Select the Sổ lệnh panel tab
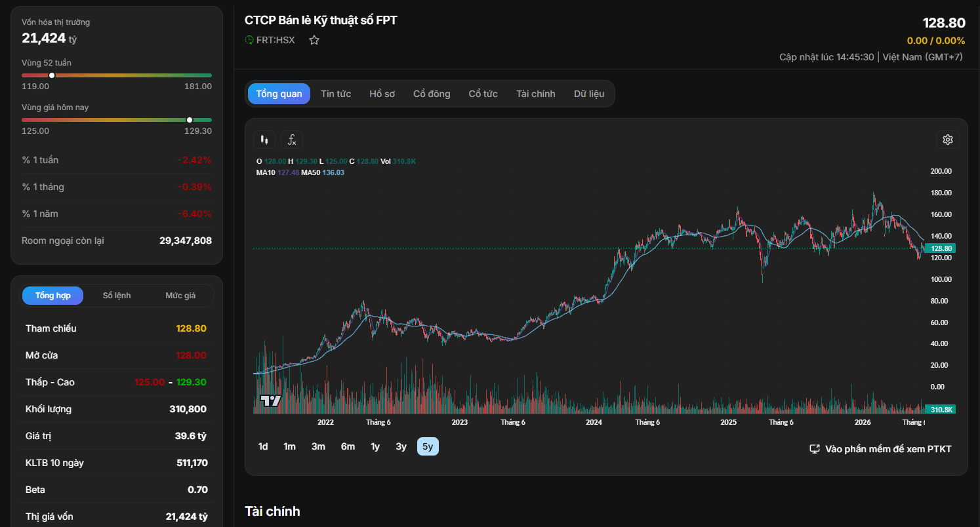Screen dimensions: 980x527 coord(117,296)
